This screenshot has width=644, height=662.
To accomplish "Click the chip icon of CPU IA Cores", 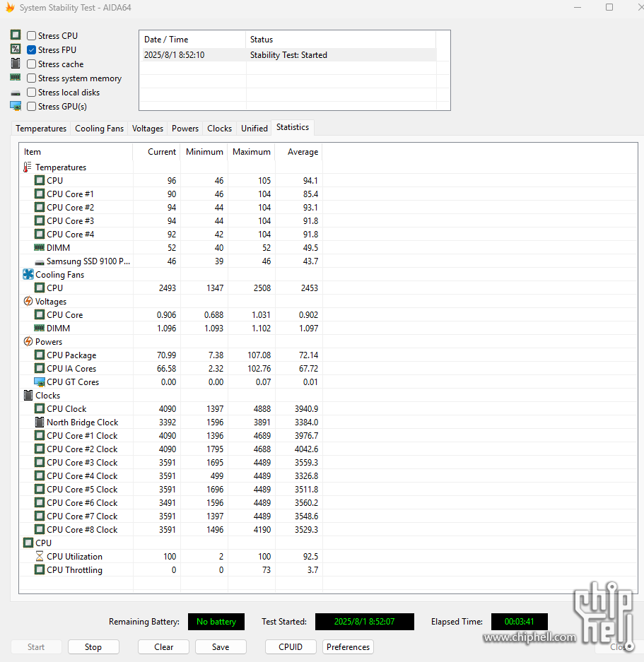I will 40,368.
